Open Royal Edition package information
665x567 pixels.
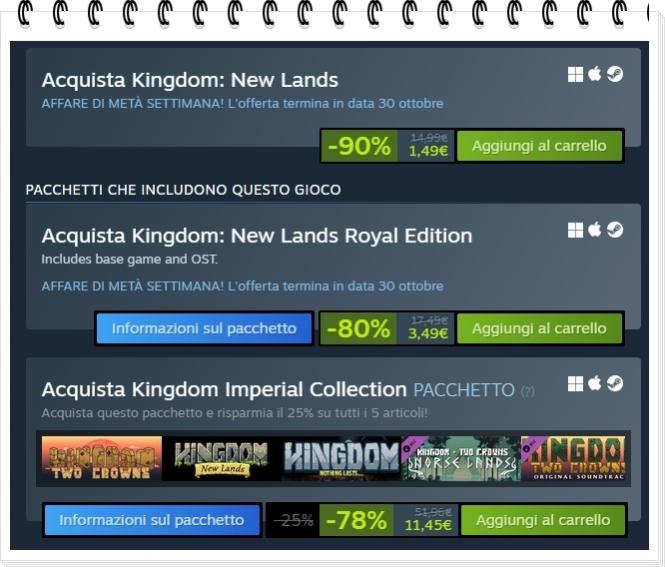(x=204, y=329)
